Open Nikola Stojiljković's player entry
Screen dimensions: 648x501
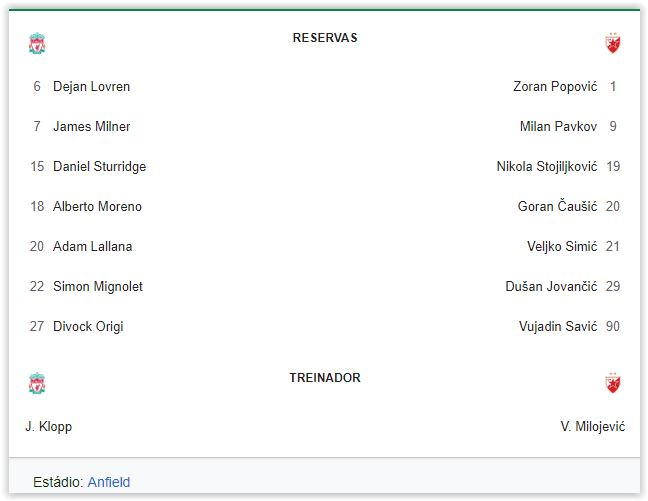pos(547,167)
